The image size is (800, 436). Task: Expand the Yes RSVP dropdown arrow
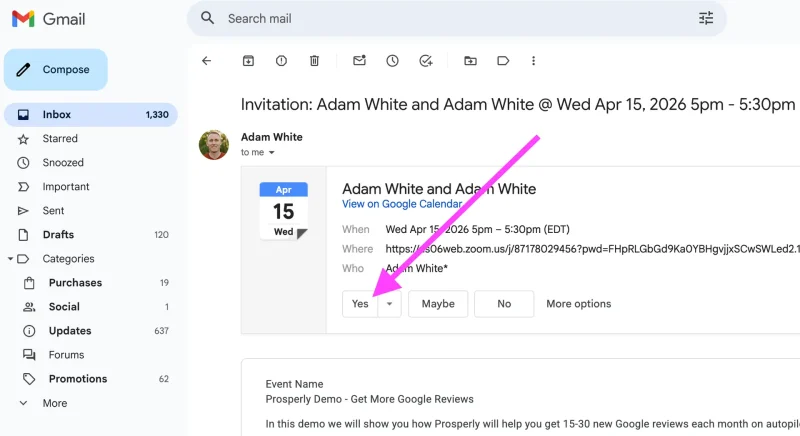click(x=390, y=304)
